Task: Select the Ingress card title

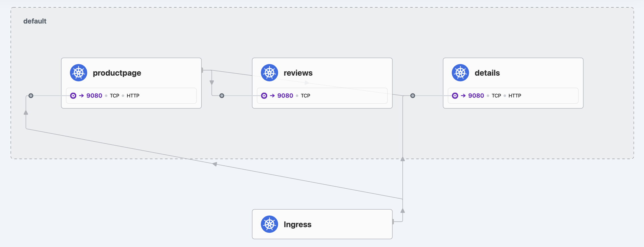Action: 298,224
